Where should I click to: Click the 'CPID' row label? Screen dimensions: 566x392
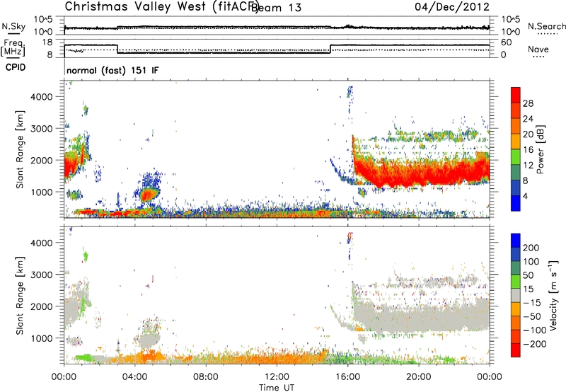16,67
